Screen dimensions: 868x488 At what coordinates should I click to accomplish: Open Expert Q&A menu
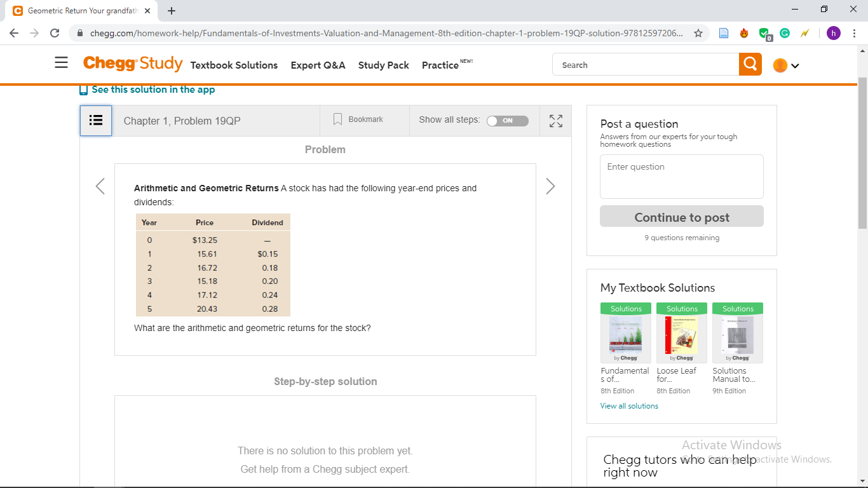(x=318, y=65)
